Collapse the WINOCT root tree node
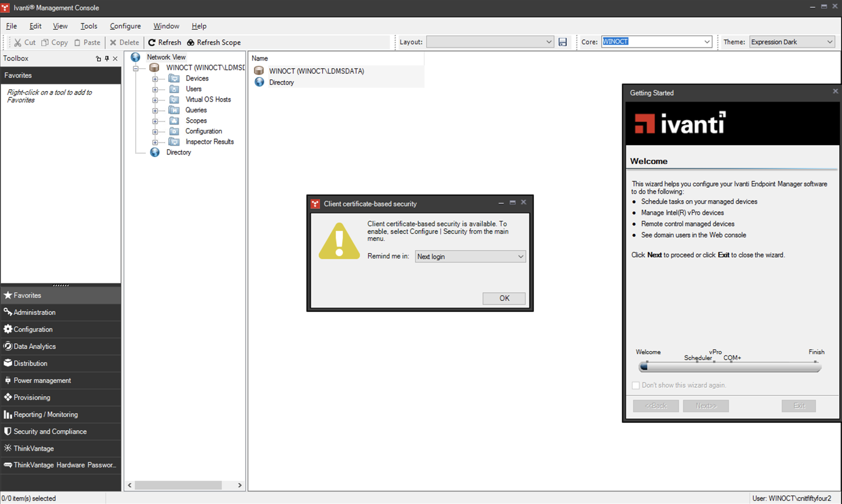842x504 pixels. point(136,68)
